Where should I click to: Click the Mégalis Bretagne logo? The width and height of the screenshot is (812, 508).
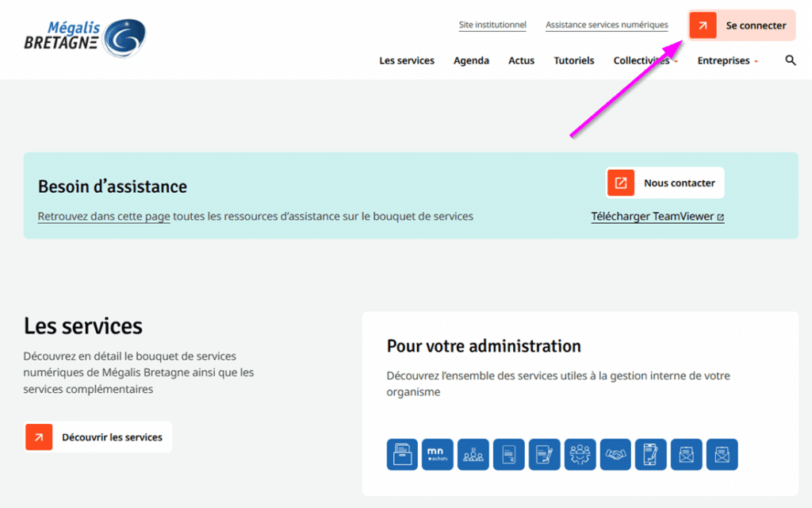pyautogui.click(x=85, y=38)
